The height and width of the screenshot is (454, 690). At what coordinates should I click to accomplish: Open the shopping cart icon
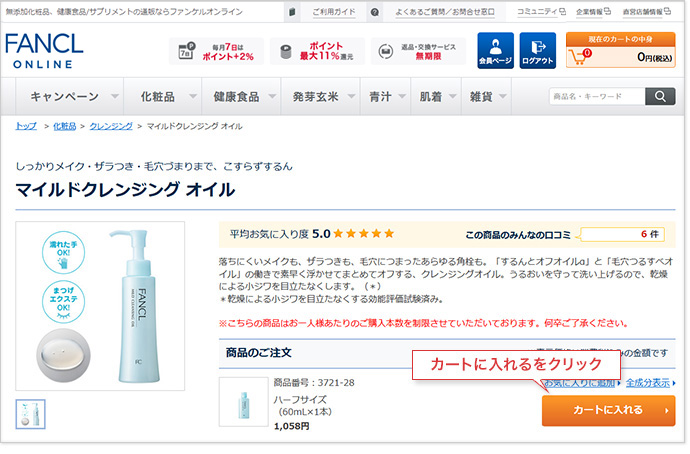tap(580, 57)
